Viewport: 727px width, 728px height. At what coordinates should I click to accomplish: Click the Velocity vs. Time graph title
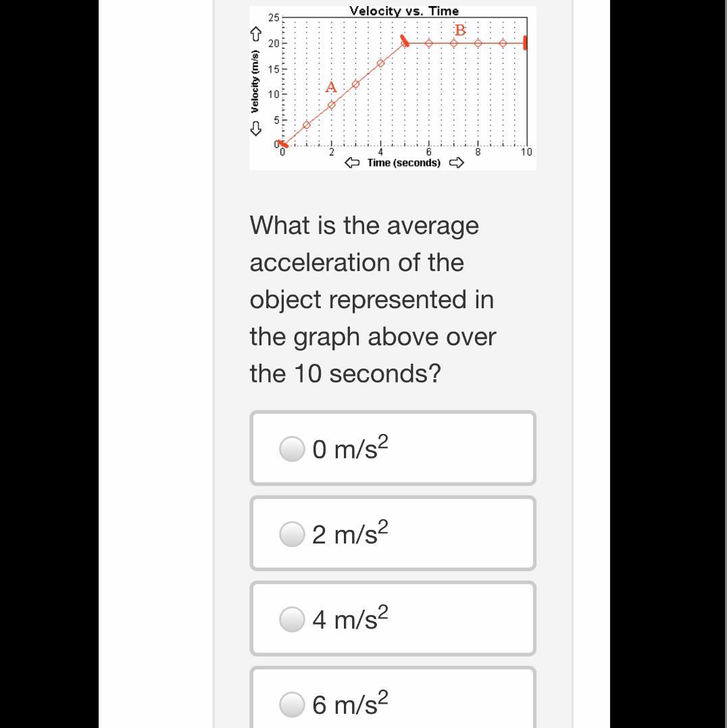(404, 11)
